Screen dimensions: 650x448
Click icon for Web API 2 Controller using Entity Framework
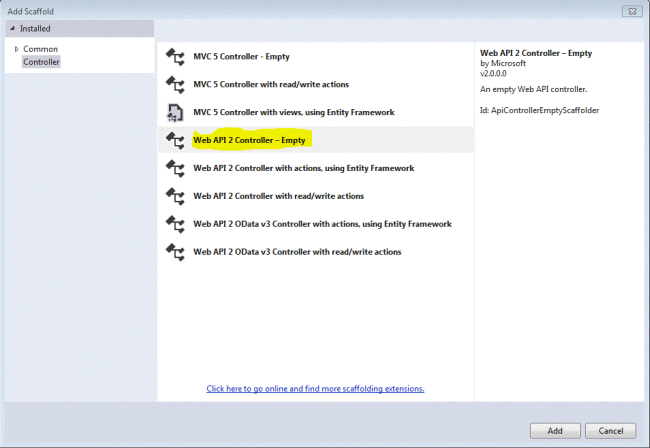(175, 168)
